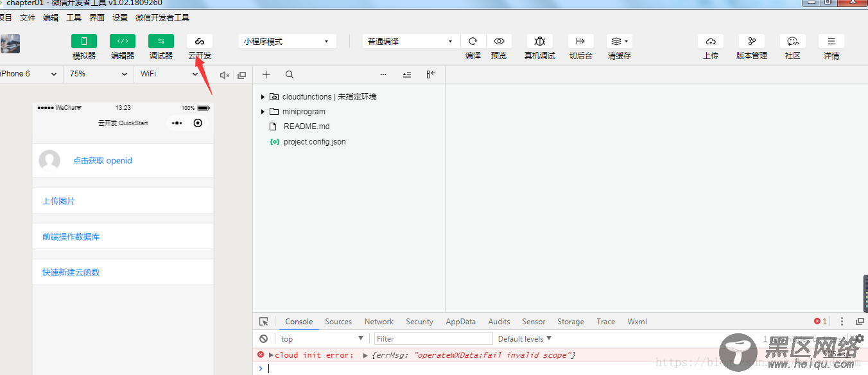Open the 编辑 menu
This screenshot has width=868, height=375.
point(51,18)
